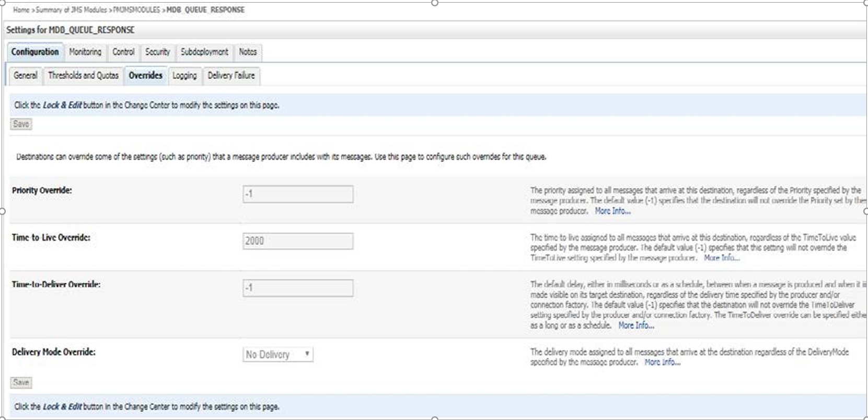Viewport: 868px width, 420px height.
Task: Open More Info for Time to Live
Action: (722, 258)
